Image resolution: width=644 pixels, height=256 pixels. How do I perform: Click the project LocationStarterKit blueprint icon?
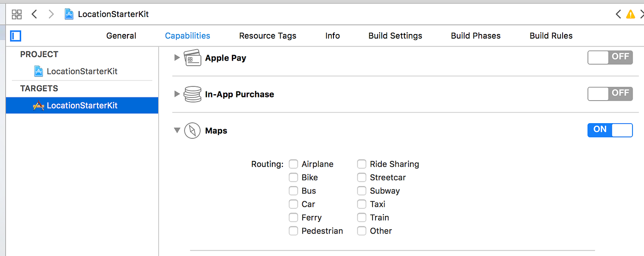pos(39,71)
